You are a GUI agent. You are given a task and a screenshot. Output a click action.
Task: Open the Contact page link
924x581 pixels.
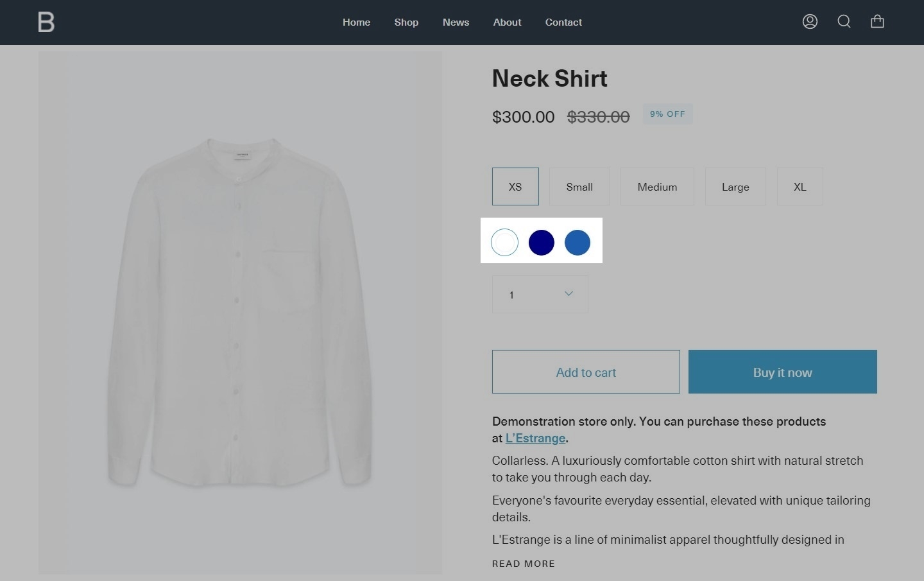tap(563, 22)
